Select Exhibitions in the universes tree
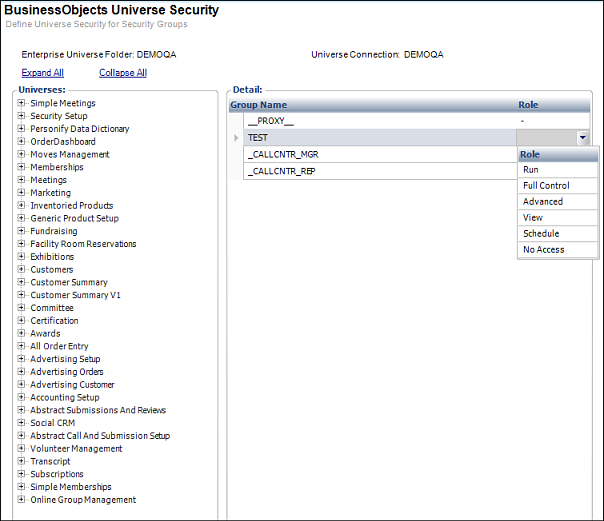 point(52,256)
